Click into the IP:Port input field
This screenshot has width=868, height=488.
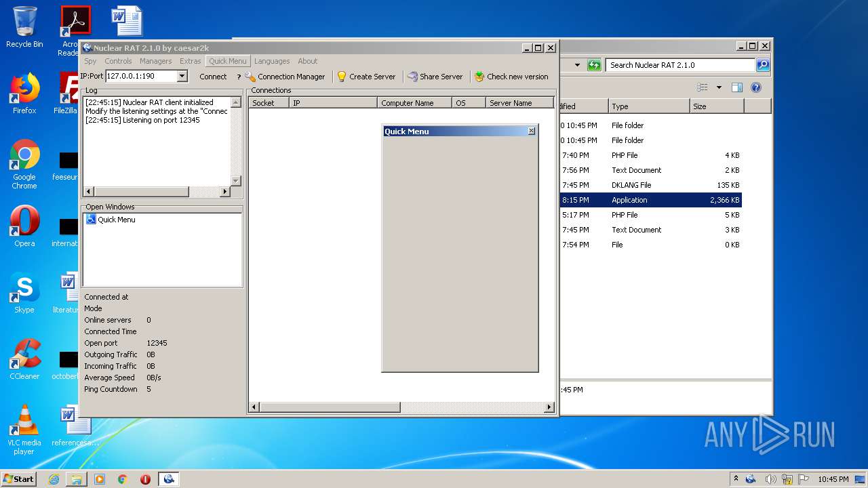[x=141, y=77]
